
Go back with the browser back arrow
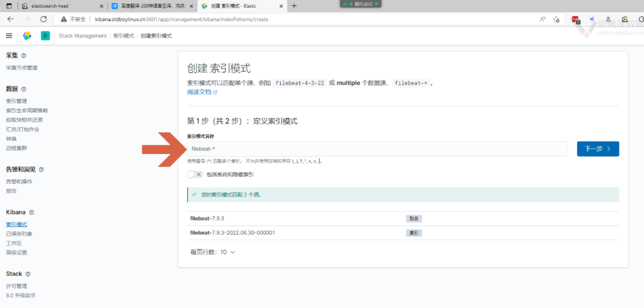[11, 19]
